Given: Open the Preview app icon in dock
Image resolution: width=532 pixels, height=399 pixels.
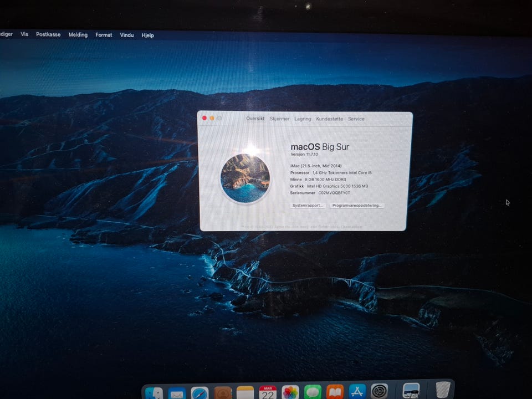Looking at the screenshot, I should tap(411, 391).
